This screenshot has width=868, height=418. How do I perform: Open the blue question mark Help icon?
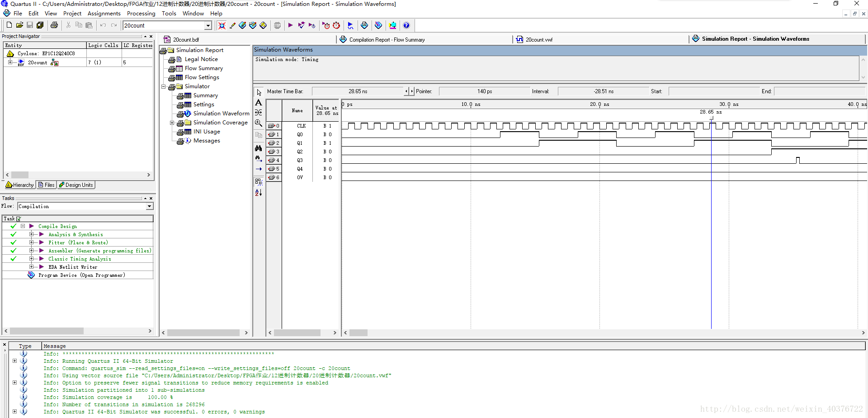click(406, 25)
